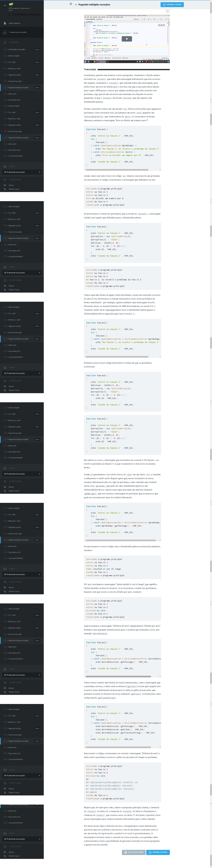The image size is (212, 868).
Task: Click the search magnifier icon in the sidebar
Action: pos(11,15)
